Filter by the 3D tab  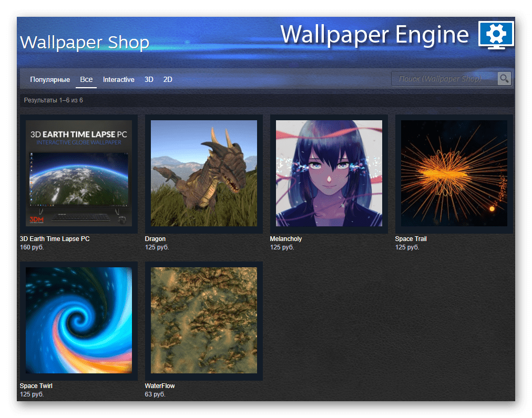pyautogui.click(x=149, y=80)
